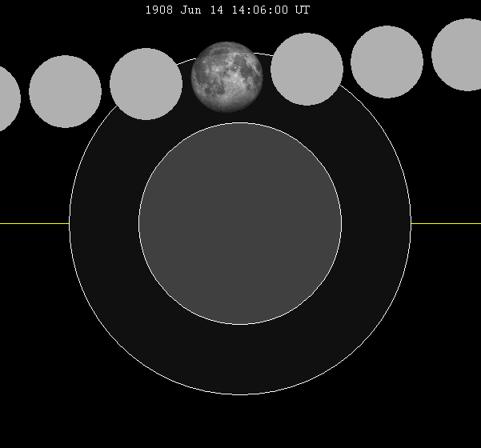Select gray moon disc immediately right of textured moon
481x448 pixels.
(307, 69)
